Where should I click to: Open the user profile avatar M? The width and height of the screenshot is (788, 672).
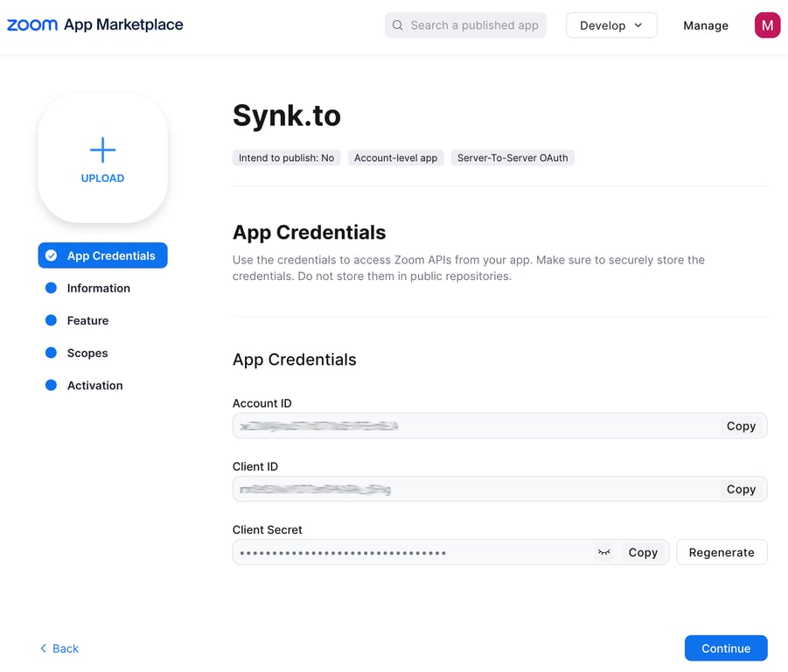point(767,25)
